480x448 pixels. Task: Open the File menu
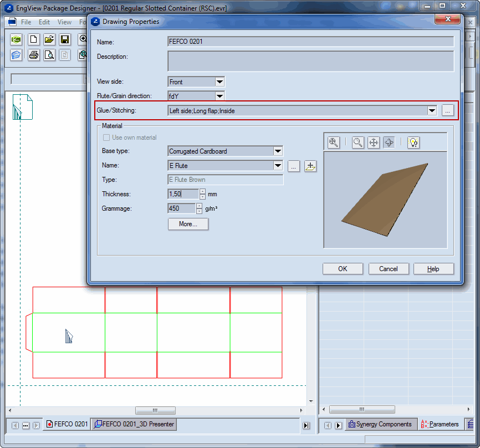[26, 22]
